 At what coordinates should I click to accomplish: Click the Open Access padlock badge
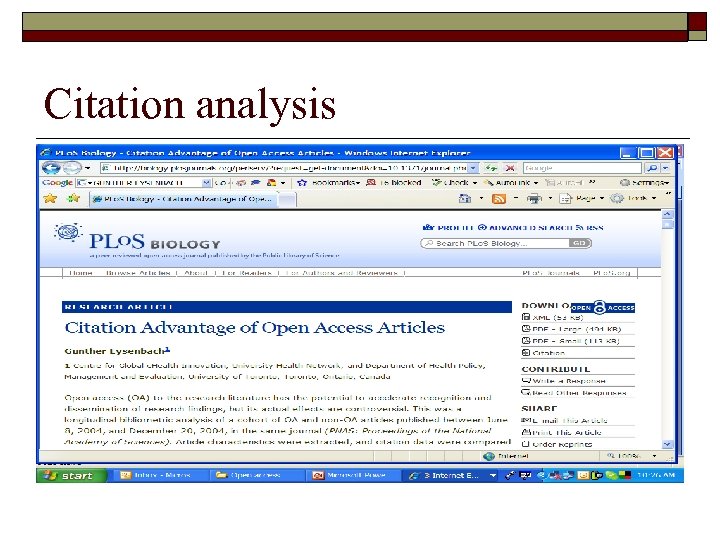603,307
